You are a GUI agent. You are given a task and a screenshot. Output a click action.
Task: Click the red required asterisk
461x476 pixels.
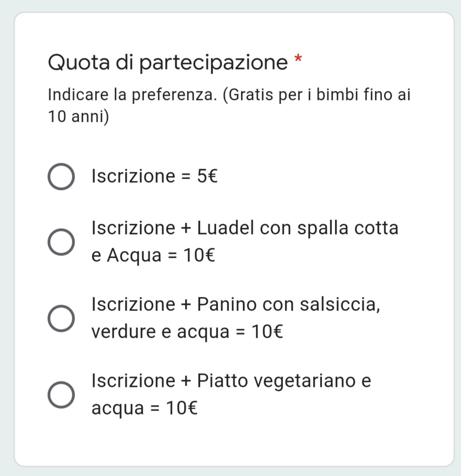[298, 58]
